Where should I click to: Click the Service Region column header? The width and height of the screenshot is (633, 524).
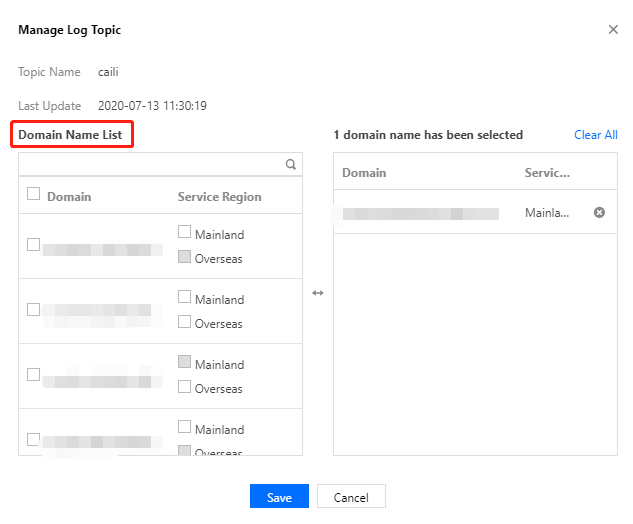(x=219, y=197)
